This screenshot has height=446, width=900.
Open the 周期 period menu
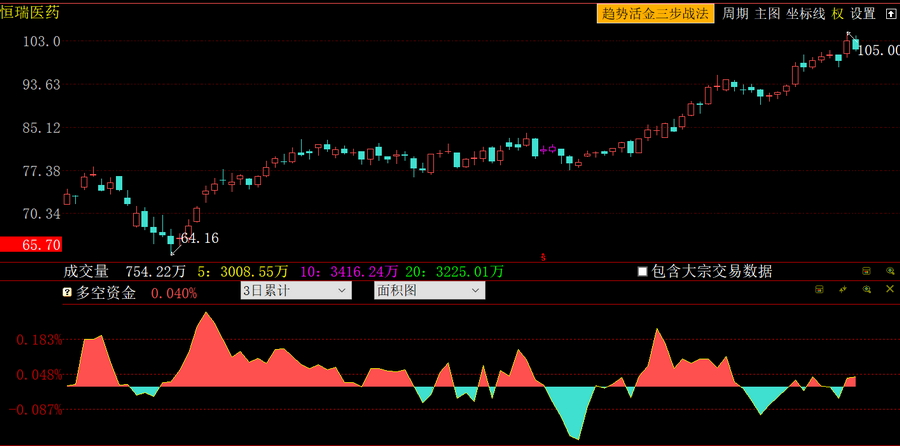pyautogui.click(x=735, y=14)
